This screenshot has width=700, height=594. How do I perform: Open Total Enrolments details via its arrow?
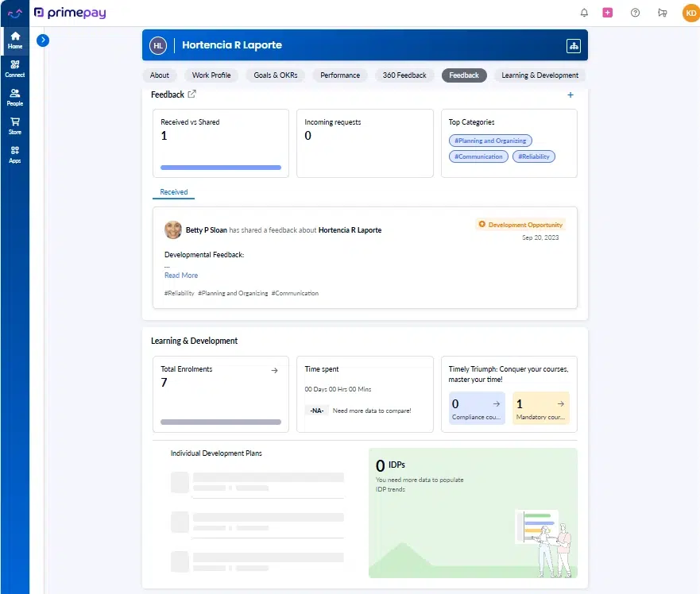click(273, 370)
